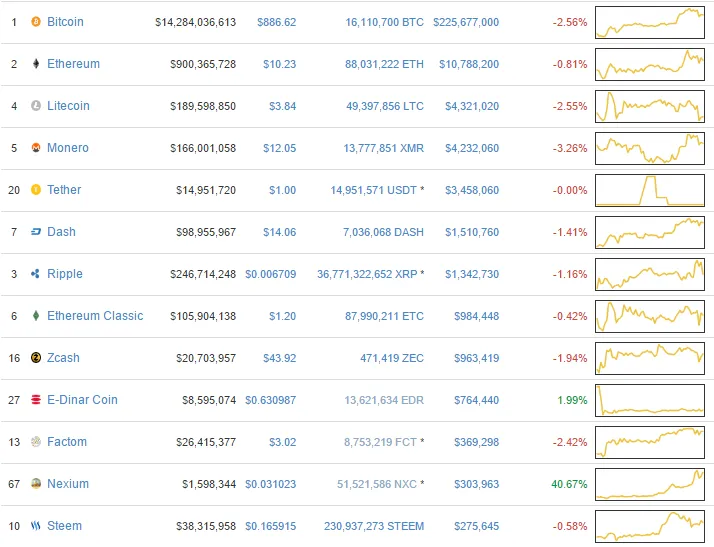This screenshot has height=547, width=714.
Task: Click Nexium price $0.031023
Action: pos(270,484)
